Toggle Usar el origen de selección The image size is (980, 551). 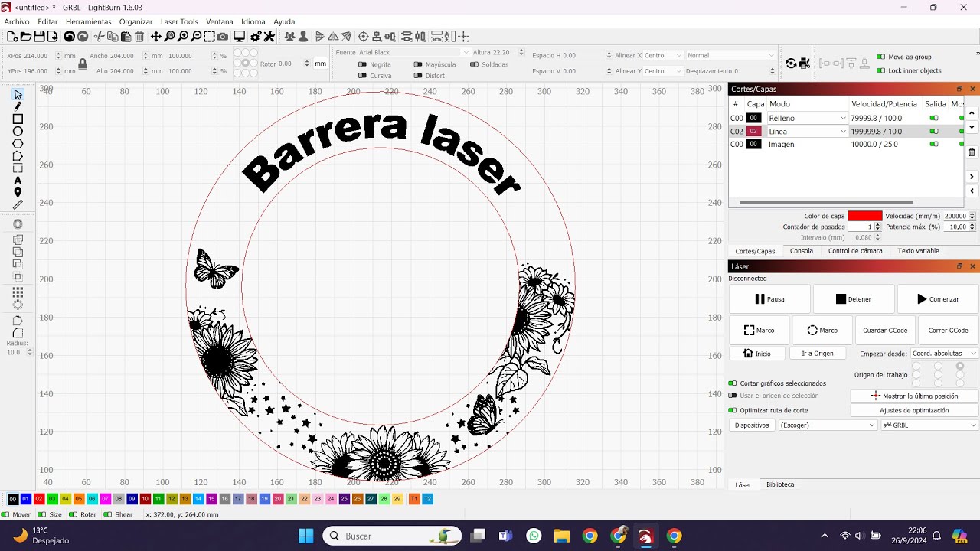pos(733,396)
